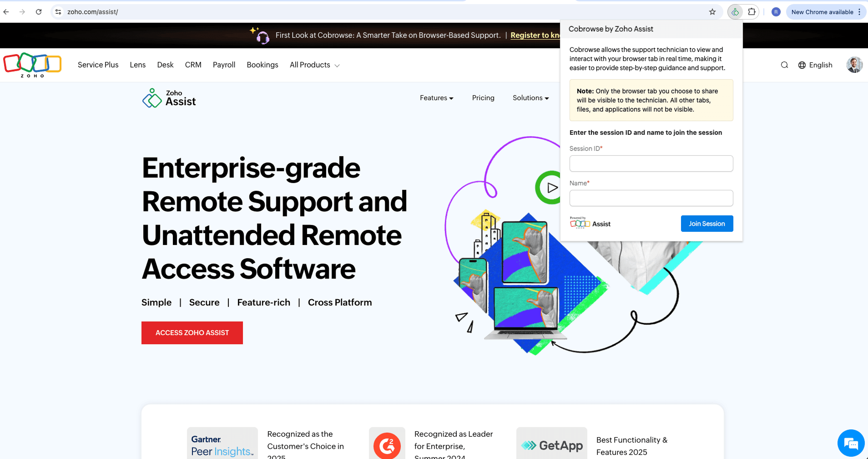Image resolution: width=868 pixels, height=459 pixels.
Task: Open the live chat bubble
Action: (851, 443)
